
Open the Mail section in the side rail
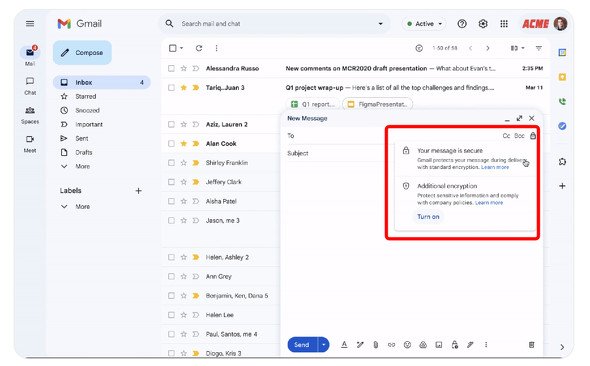[30, 56]
